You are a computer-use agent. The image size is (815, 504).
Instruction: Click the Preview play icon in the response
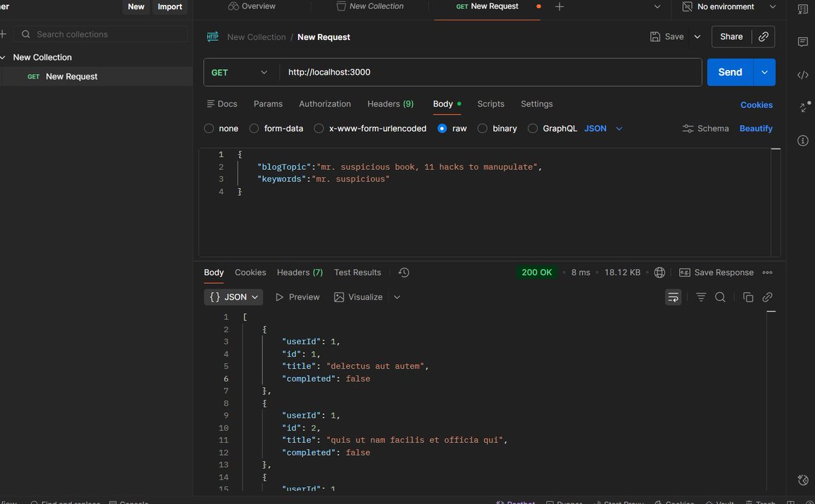(279, 297)
